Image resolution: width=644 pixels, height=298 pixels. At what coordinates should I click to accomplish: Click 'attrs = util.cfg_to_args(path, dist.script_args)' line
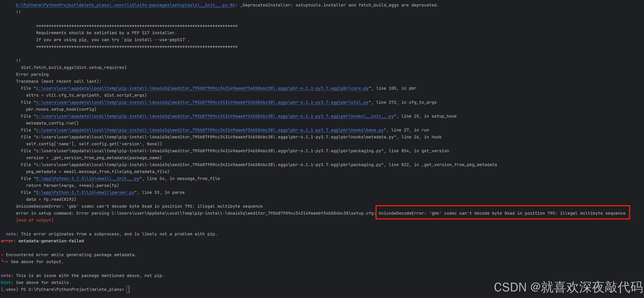coord(86,95)
